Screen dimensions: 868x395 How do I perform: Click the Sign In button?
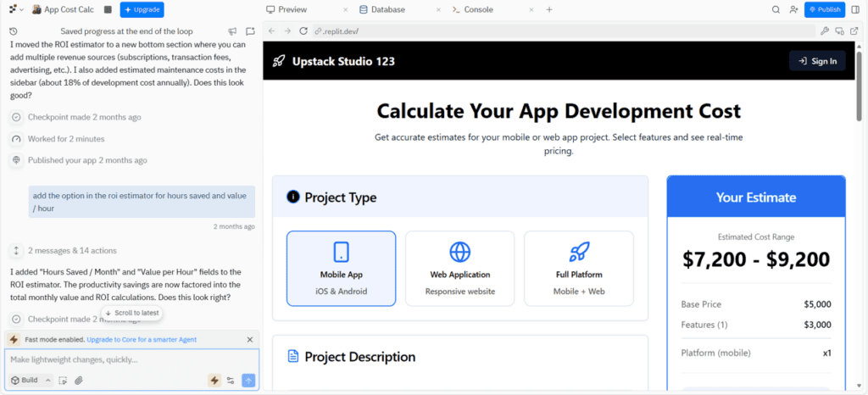pos(817,61)
